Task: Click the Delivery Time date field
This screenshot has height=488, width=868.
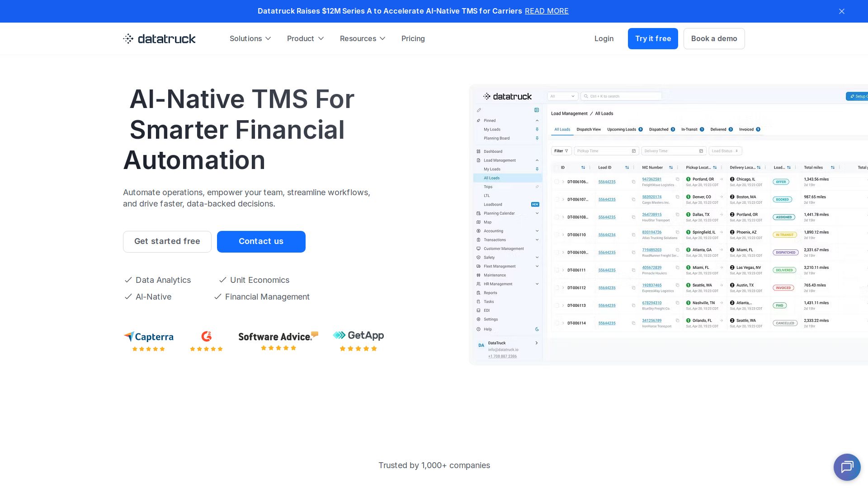Action: pyautogui.click(x=673, y=151)
